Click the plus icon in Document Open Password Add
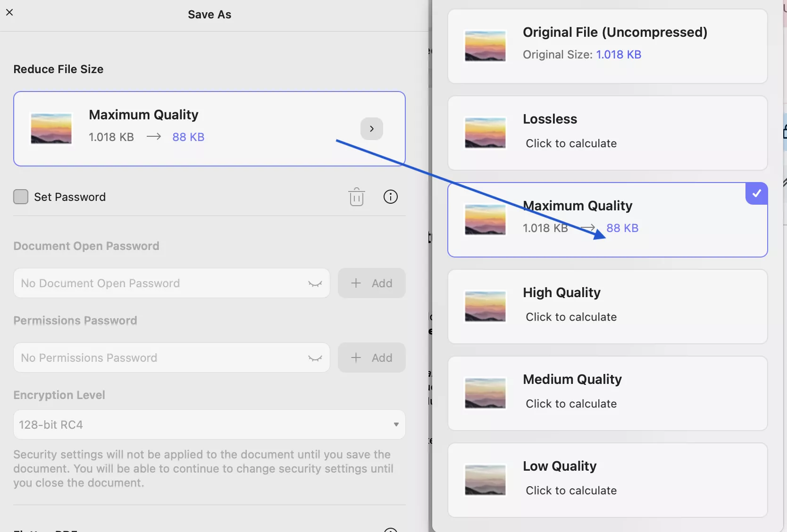The height and width of the screenshot is (532, 787). pos(356,283)
